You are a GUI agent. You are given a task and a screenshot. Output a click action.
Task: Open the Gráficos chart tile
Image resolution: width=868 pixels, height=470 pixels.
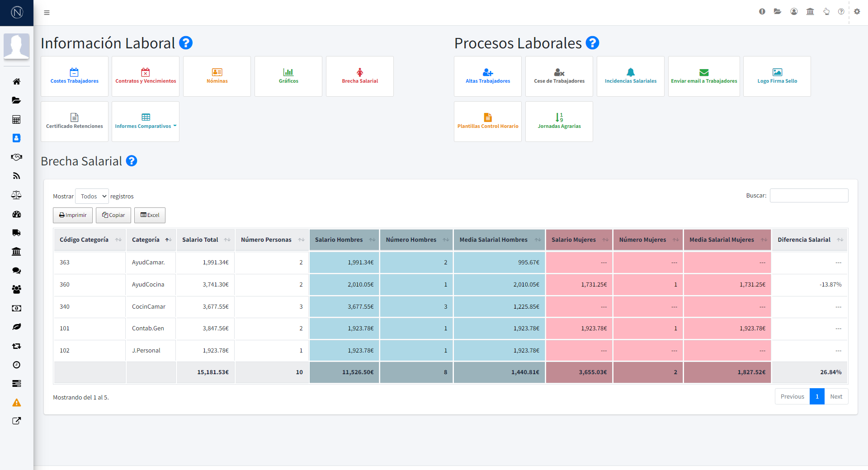pyautogui.click(x=288, y=76)
